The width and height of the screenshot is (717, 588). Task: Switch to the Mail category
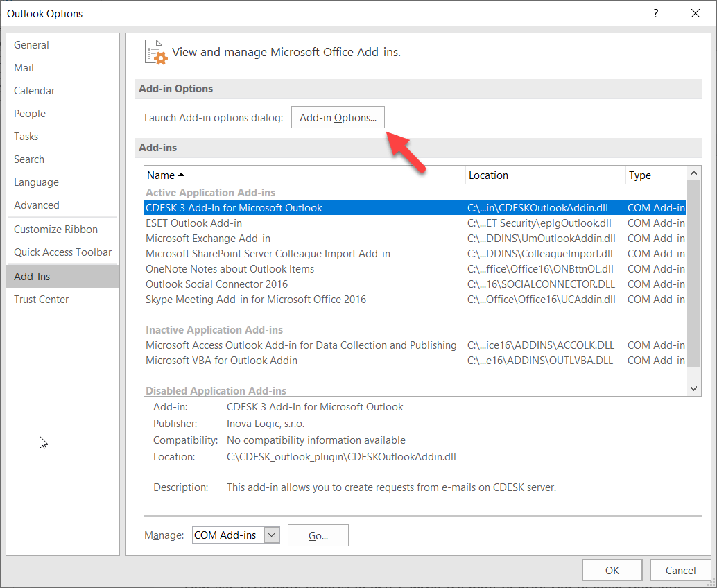pyautogui.click(x=62, y=68)
